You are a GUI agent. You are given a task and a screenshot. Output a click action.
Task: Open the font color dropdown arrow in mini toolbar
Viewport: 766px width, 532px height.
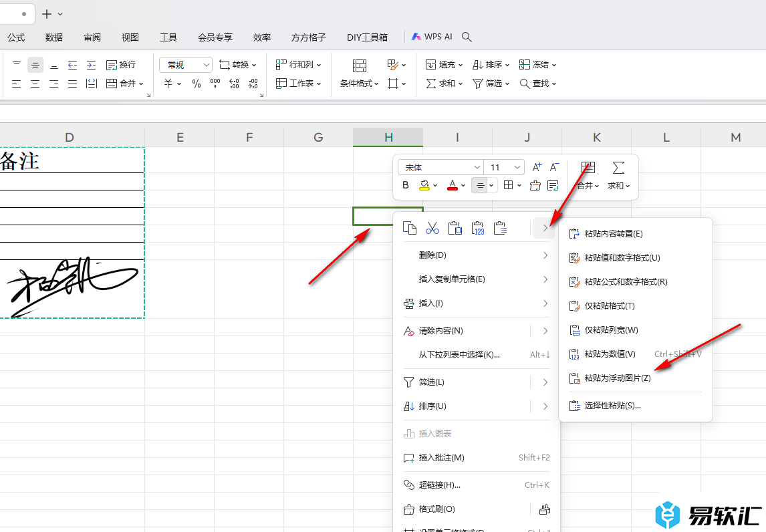tap(463, 186)
